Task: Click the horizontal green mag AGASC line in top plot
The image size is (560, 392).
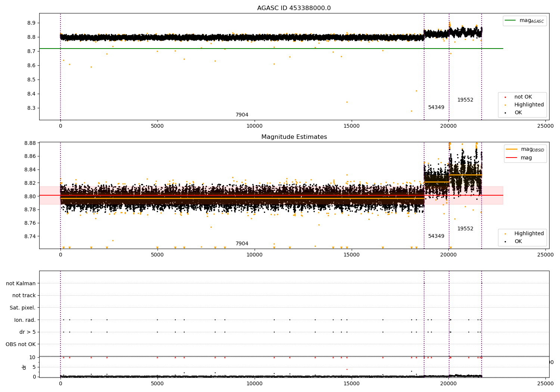Action: pyautogui.click(x=271, y=49)
